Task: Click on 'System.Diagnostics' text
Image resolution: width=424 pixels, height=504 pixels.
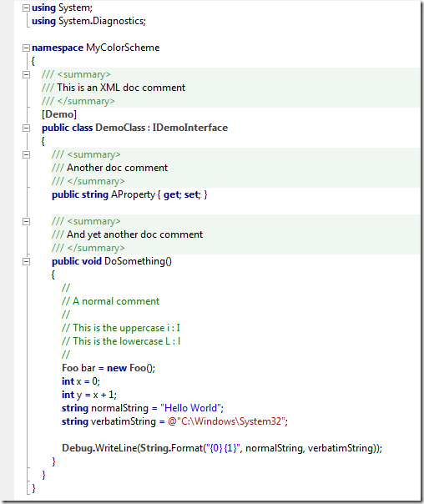Action: pos(102,21)
